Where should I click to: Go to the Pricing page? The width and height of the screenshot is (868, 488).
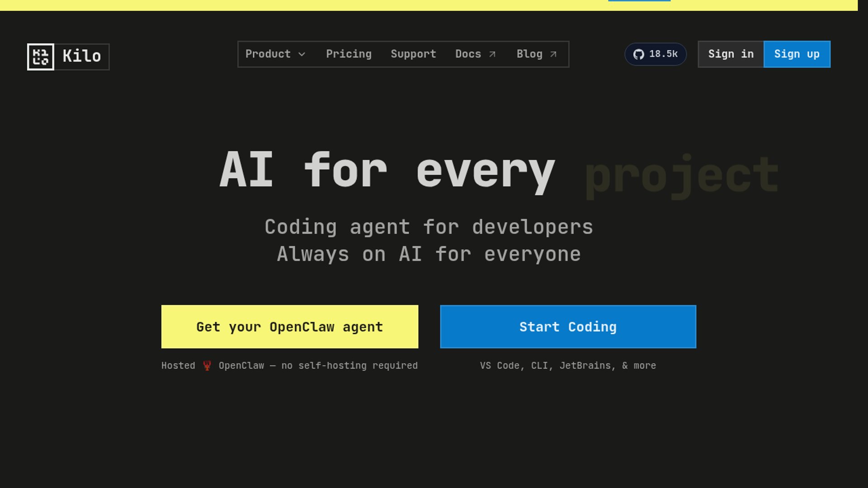point(349,54)
